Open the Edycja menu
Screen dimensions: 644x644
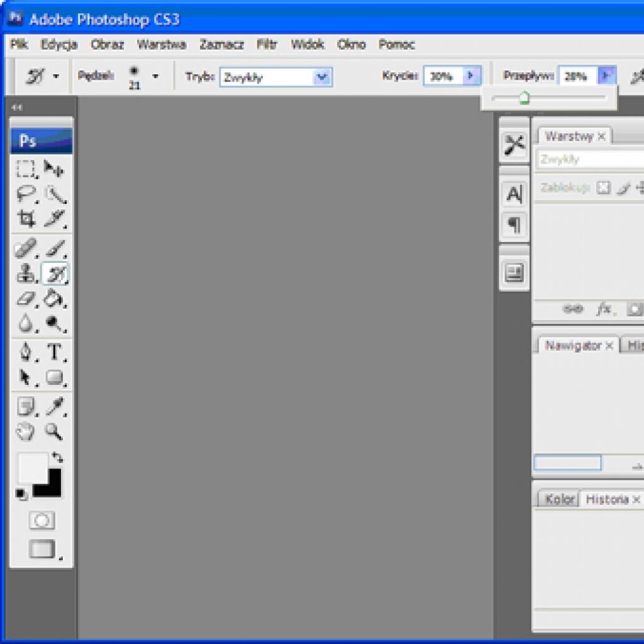click(x=58, y=45)
